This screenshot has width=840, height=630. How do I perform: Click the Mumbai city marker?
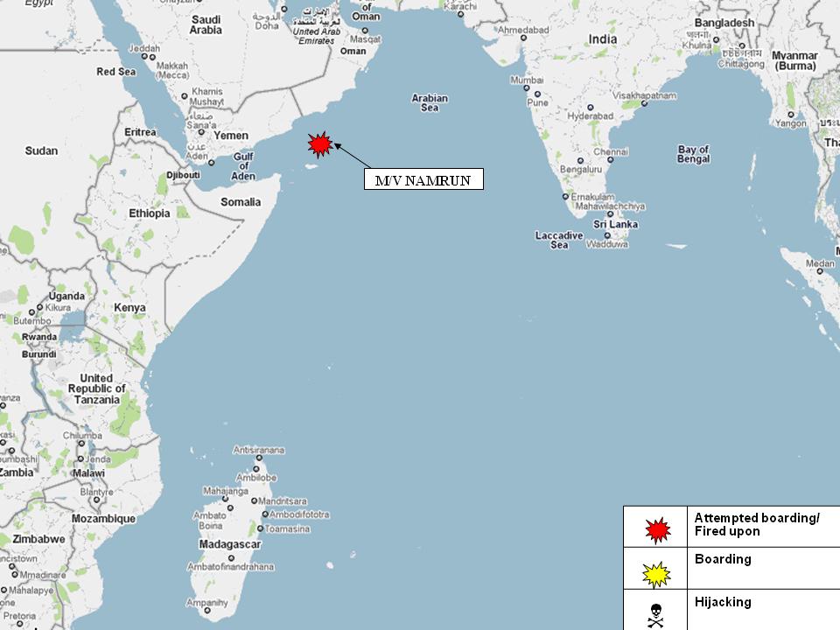(526, 87)
